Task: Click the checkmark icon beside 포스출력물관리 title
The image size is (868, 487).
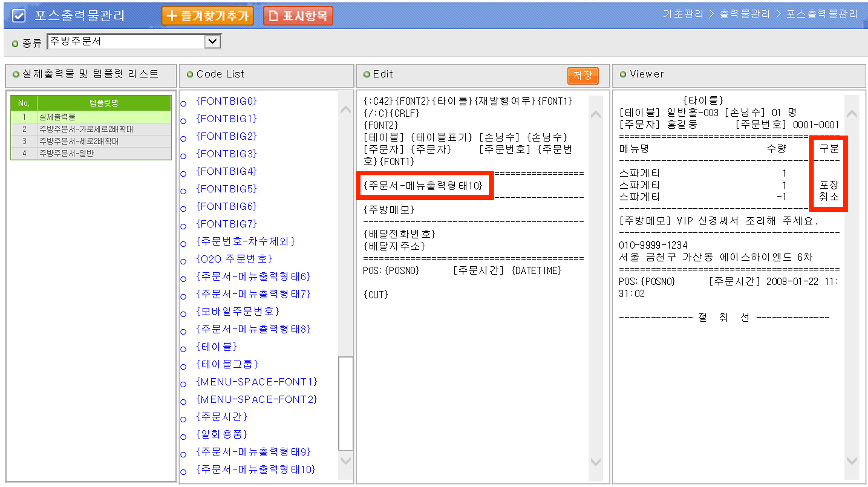Action: [19, 16]
